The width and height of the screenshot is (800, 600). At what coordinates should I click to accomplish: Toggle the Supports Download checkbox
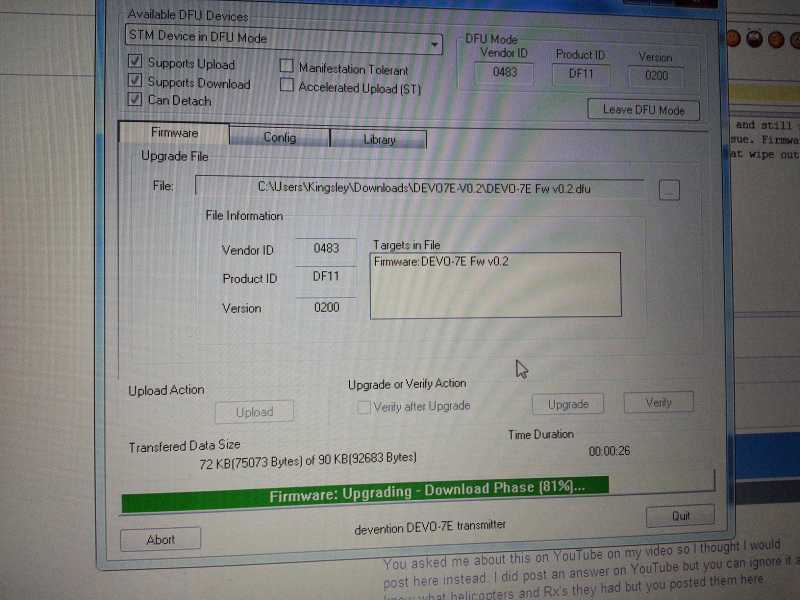coord(135,80)
